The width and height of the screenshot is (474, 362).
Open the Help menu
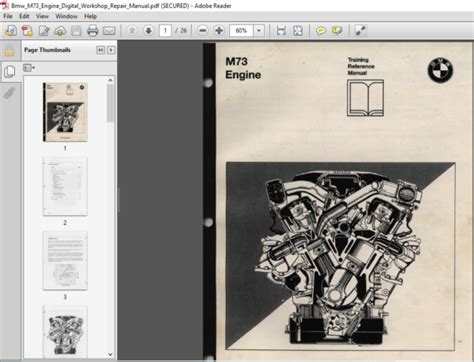(x=90, y=16)
